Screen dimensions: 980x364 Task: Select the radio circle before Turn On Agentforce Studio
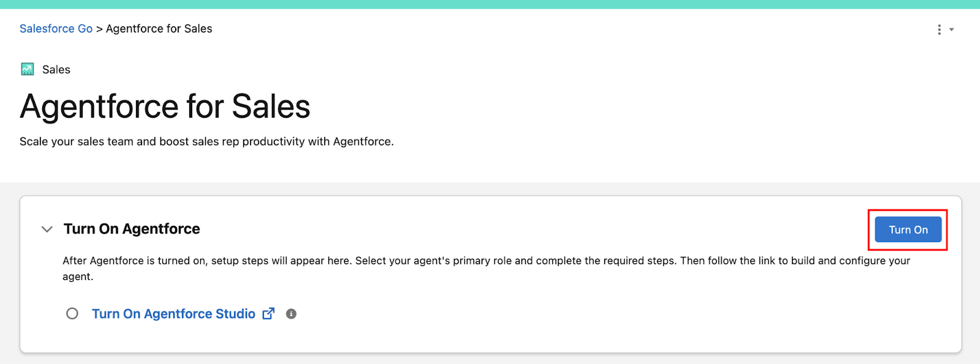[72, 313]
